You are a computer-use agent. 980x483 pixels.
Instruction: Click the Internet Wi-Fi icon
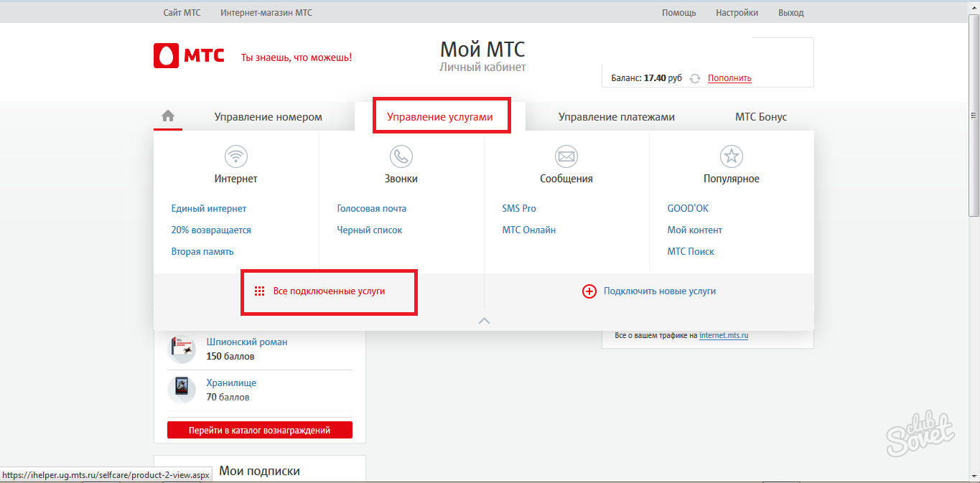(235, 156)
